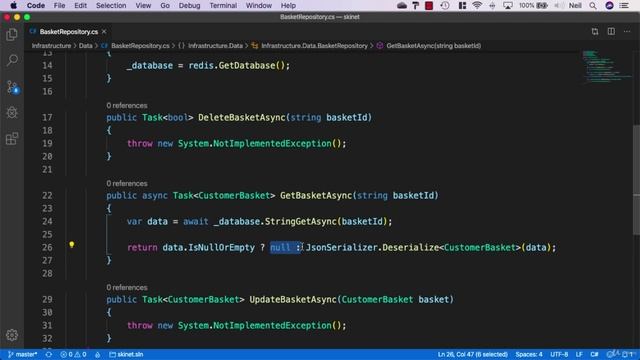
Task: Change indentation via Spaces: 4
Action: click(x=529, y=354)
